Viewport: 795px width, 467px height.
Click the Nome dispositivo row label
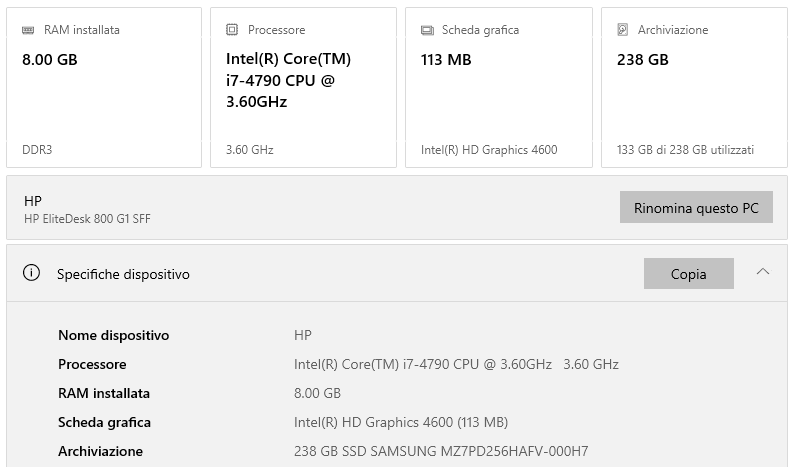[114, 335]
